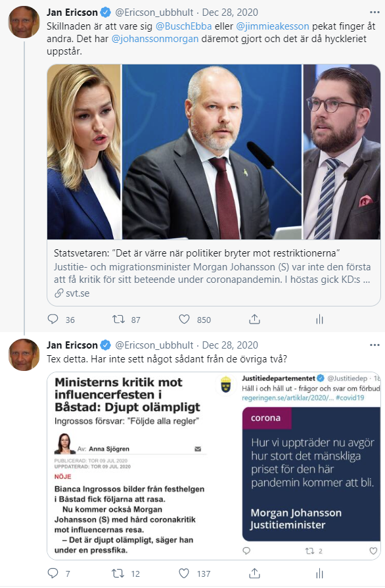Open the svt.se article link card
The image size is (385, 588).
point(214,273)
